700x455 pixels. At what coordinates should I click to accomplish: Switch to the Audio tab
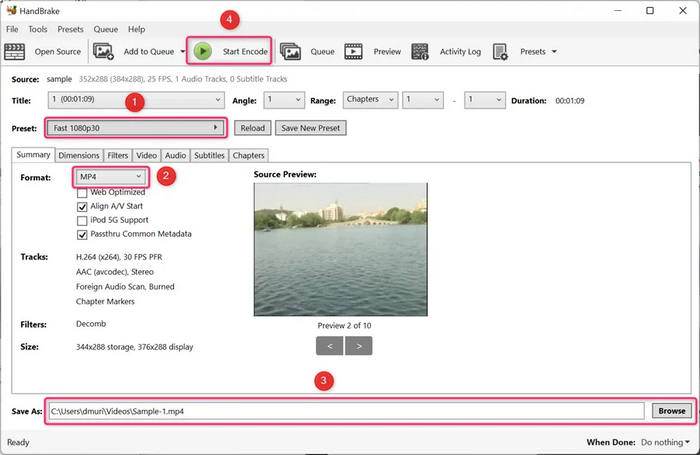pos(175,155)
